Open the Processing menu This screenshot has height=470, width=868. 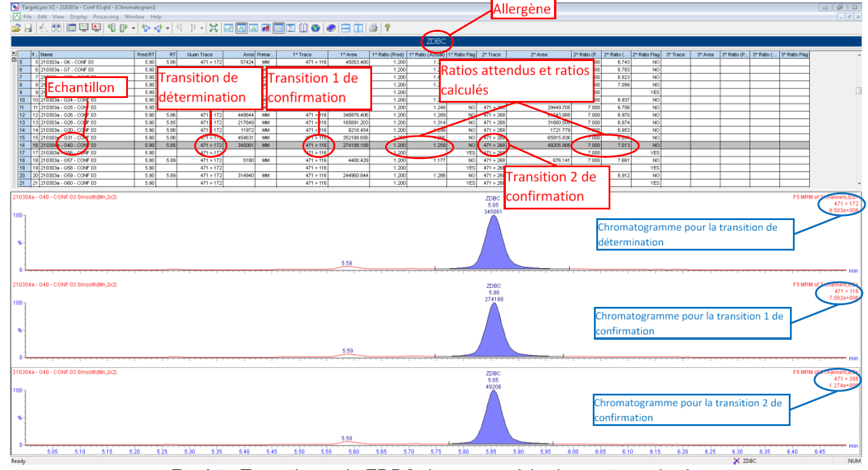click(x=106, y=17)
